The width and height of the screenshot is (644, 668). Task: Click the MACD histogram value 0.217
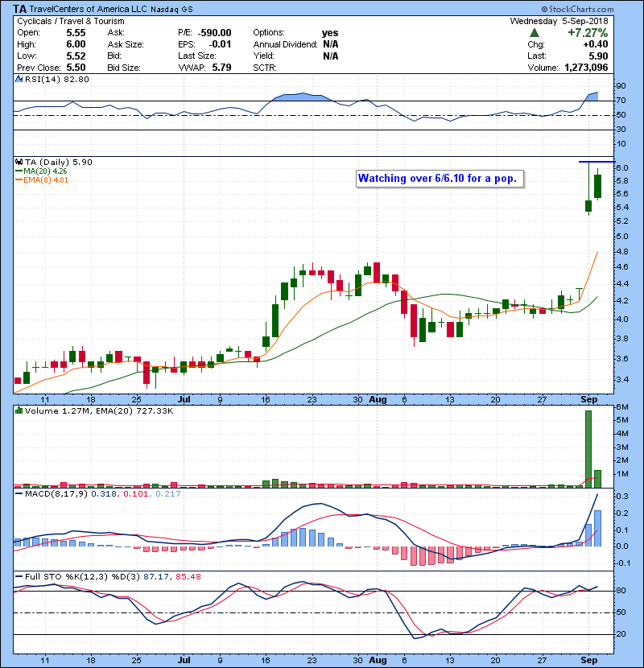click(168, 494)
